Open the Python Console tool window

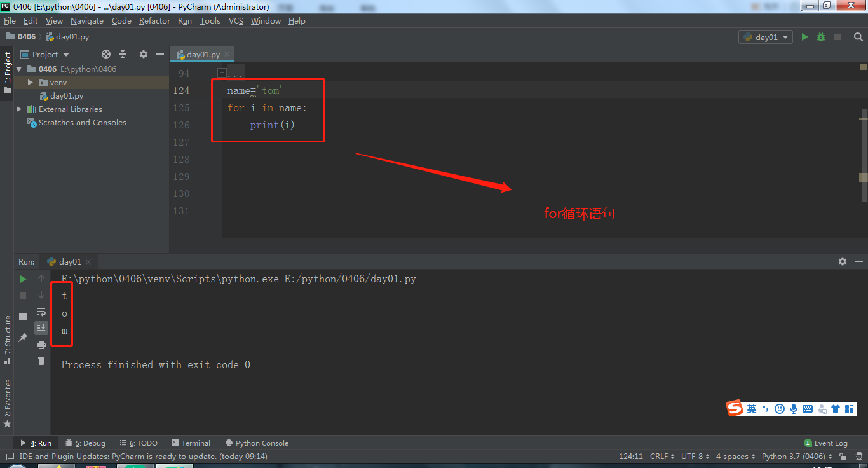tap(257, 443)
